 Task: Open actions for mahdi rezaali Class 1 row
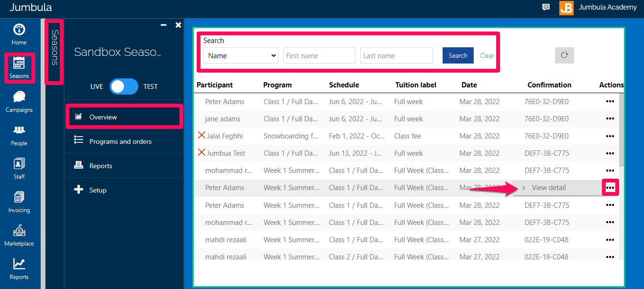pyautogui.click(x=610, y=240)
